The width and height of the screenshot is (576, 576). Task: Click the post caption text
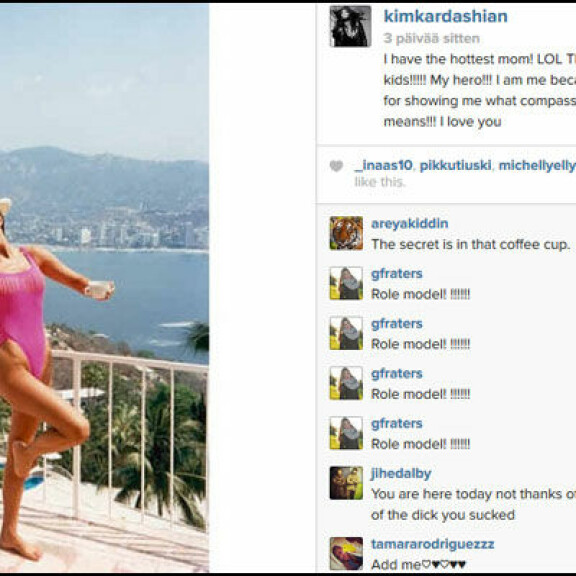tap(479, 90)
